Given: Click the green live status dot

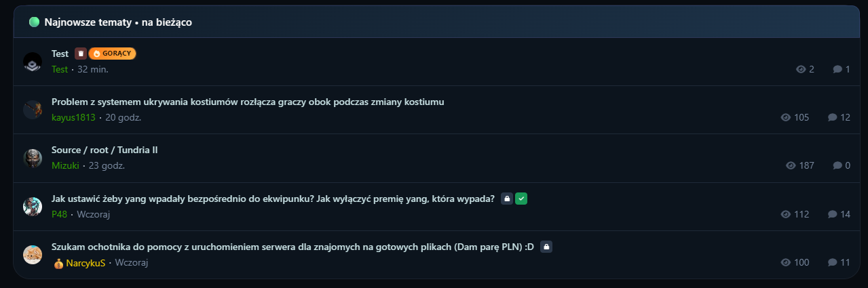Looking at the screenshot, I should pyautogui.click(x=34, y=22).
